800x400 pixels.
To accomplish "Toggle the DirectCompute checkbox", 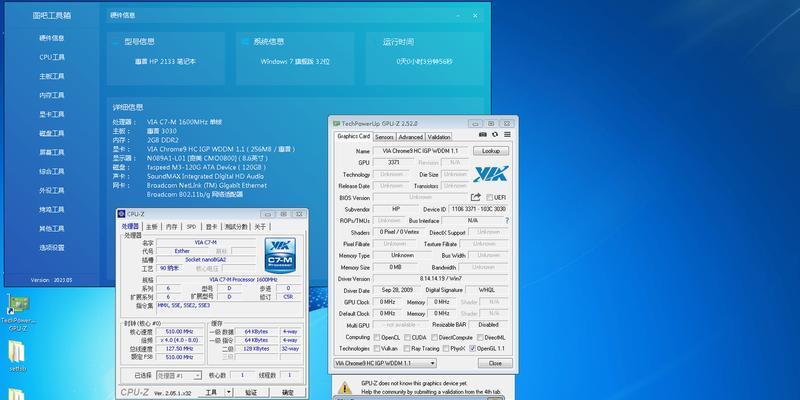I will point(434,337).
